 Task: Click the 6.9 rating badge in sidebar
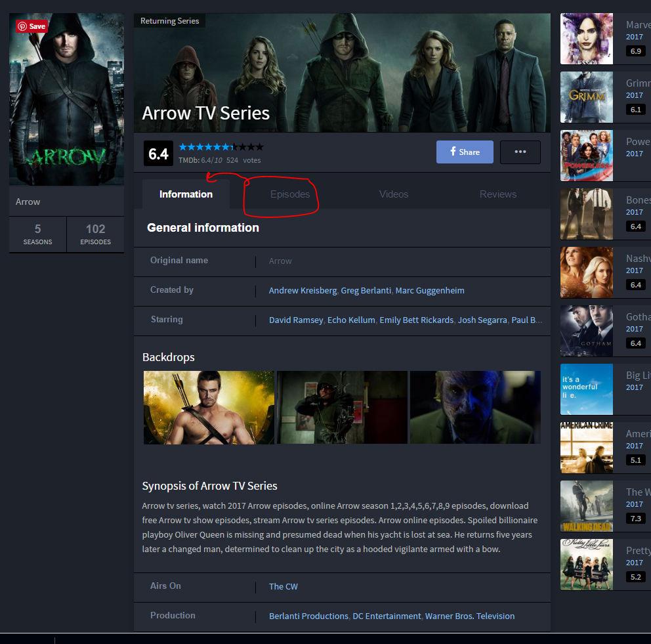(x=636, y=51)
